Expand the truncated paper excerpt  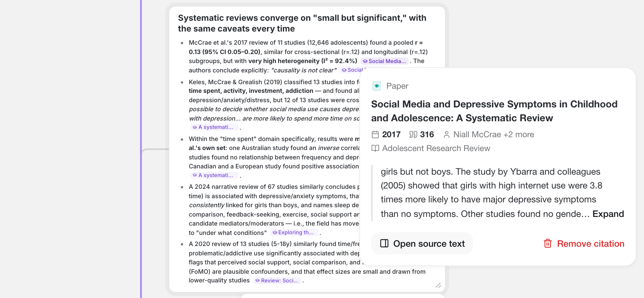(608, 214)
